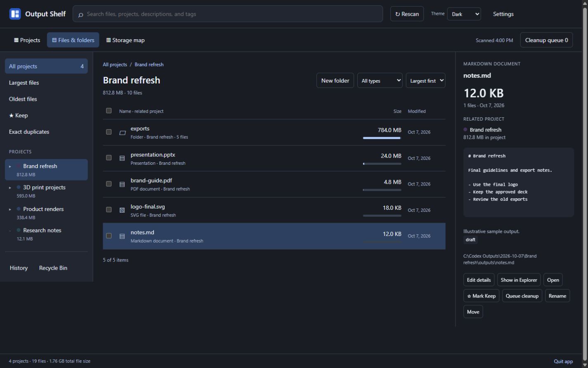Collapse the Brand refresh project tree arrow
Image resolution: width=588 pixels, height=368 pixels.
(x=10, y=166)
